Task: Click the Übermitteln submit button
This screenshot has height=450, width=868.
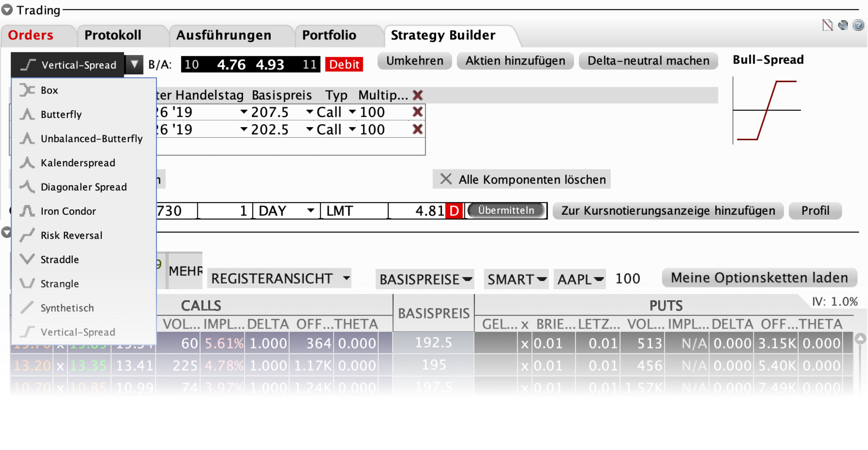Action: point(506,210)
